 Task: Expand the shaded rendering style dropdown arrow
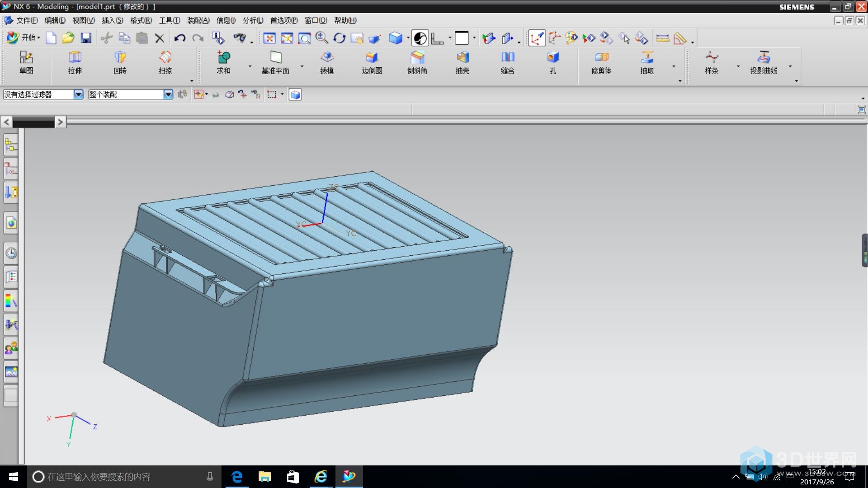pos(408,38)
